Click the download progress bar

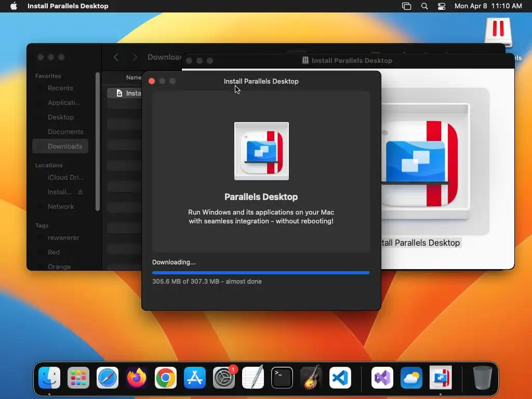point(261,272)
